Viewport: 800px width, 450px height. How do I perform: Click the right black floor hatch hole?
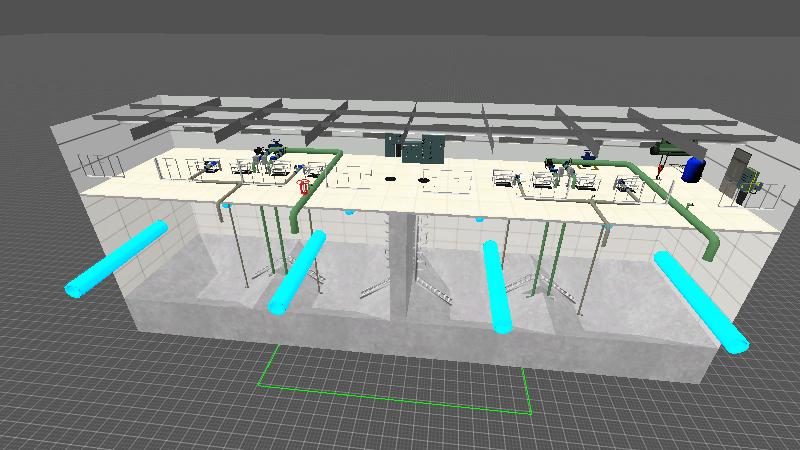tap(424, 180)
